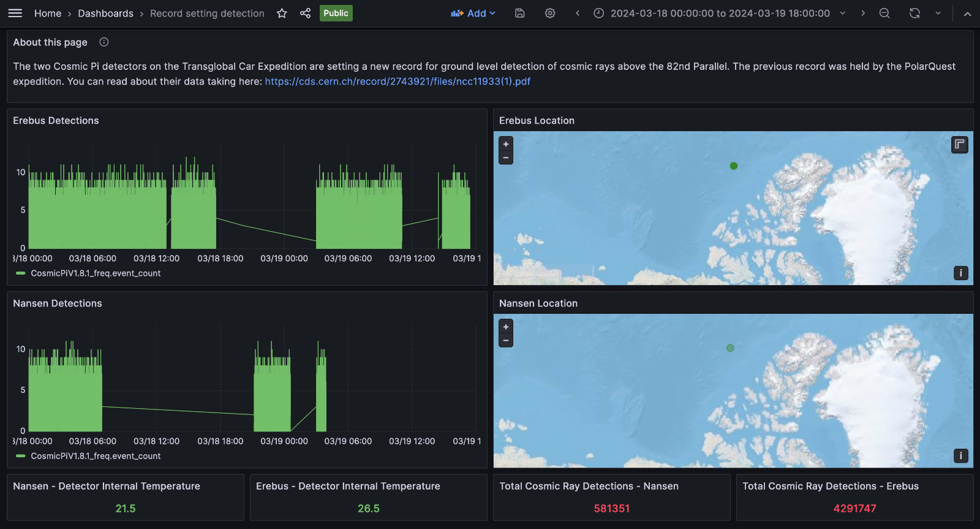
Task: Zoom in on Erebus Location map
Action: pos(506,144)
